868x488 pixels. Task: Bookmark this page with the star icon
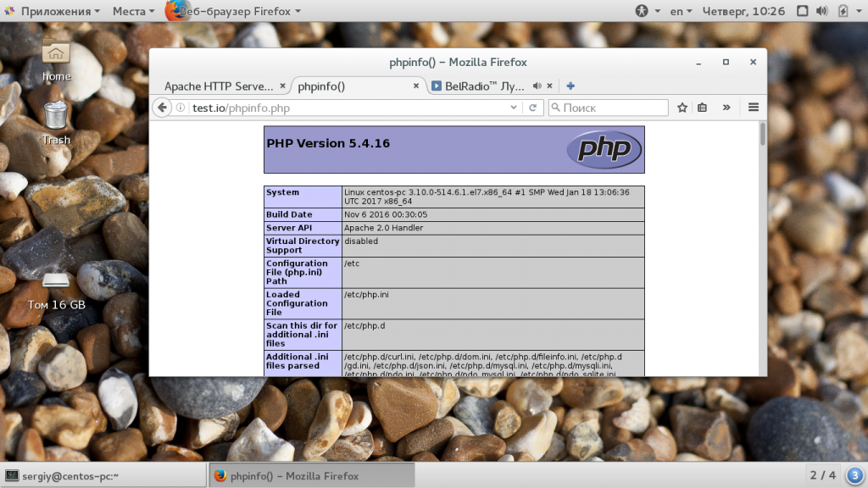click(682, 108)
